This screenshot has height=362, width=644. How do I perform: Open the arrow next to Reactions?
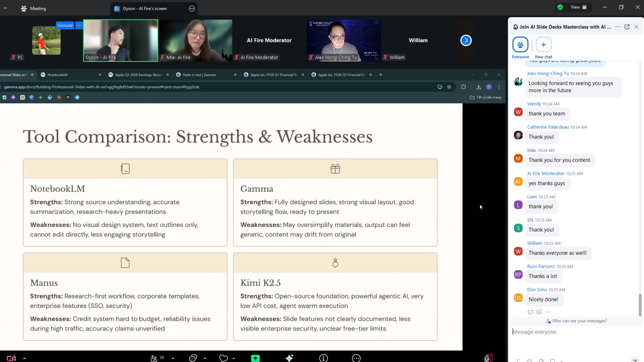pyautogui.click(x=233, y=358)
